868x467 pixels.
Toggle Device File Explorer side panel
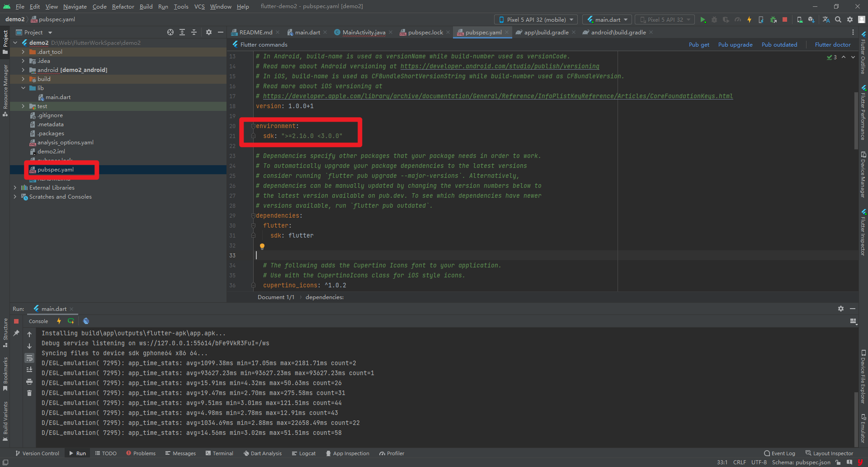tap(863, 376)
